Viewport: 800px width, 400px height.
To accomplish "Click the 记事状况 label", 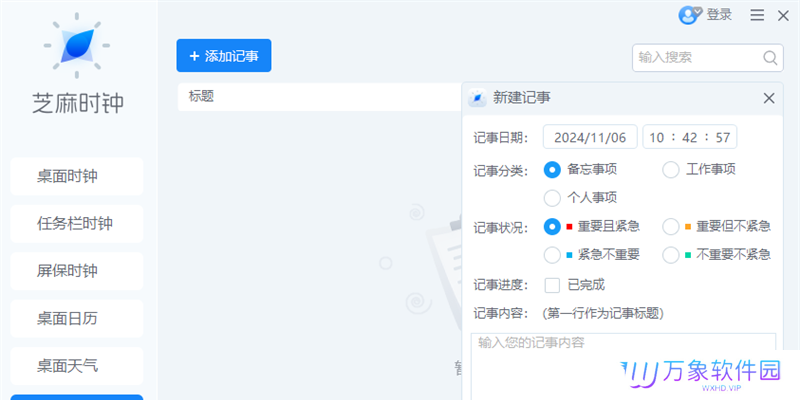I will click(501, 227).
